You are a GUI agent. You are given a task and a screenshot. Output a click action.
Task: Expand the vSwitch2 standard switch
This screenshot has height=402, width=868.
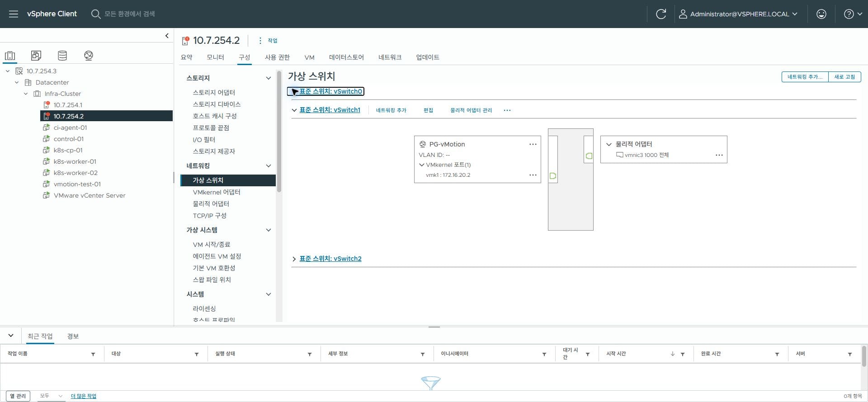[294, 259]
